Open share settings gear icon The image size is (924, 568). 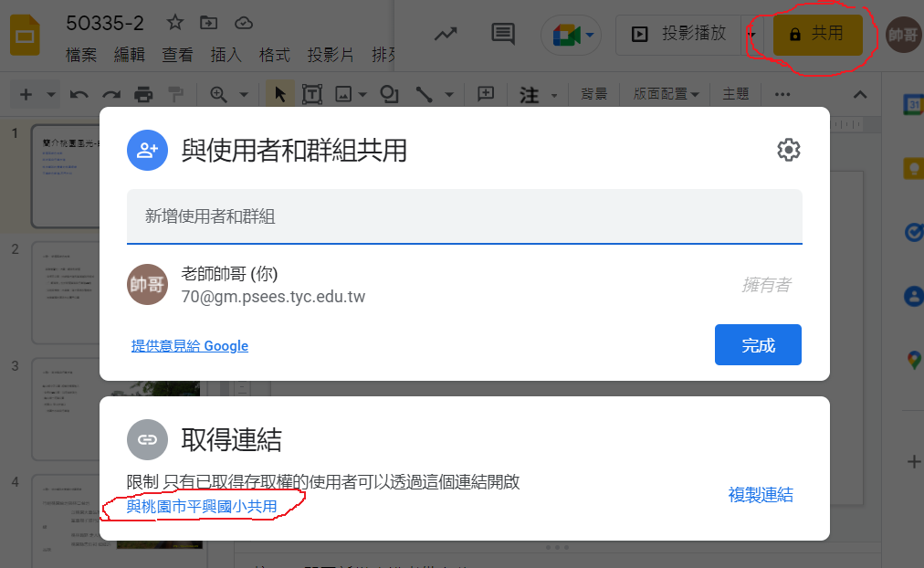(x=788, y=151)
